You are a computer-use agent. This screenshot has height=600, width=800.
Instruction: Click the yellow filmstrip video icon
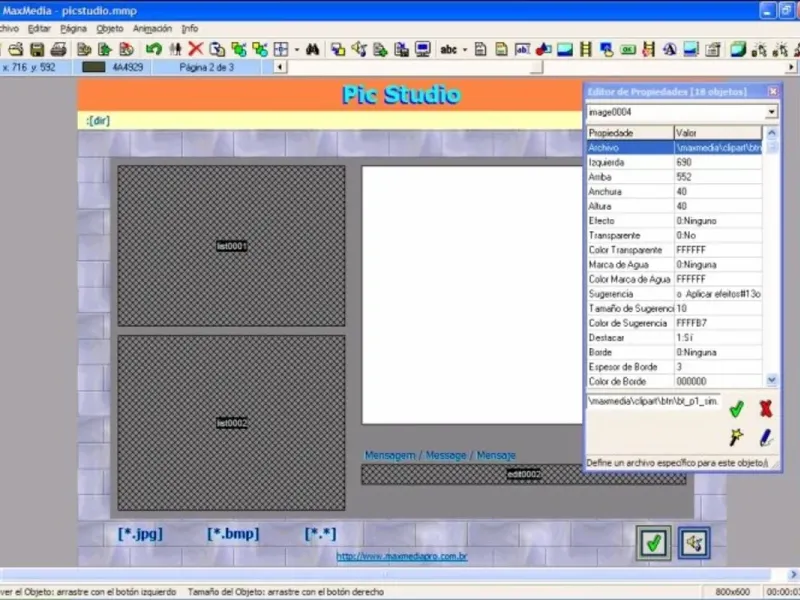[586, 49]
